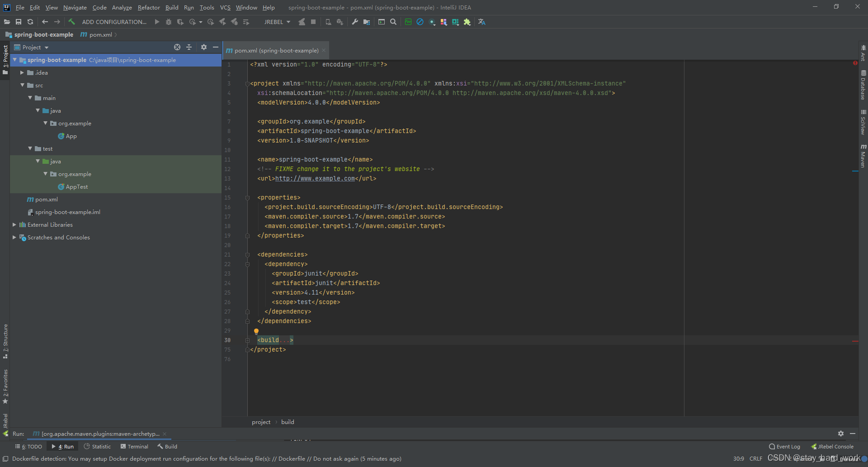Viewport: 868px width, 467px height.
Task: Click the build breadcrumb in editor footer
Action: pyautogui.click(x=288, y=422)
